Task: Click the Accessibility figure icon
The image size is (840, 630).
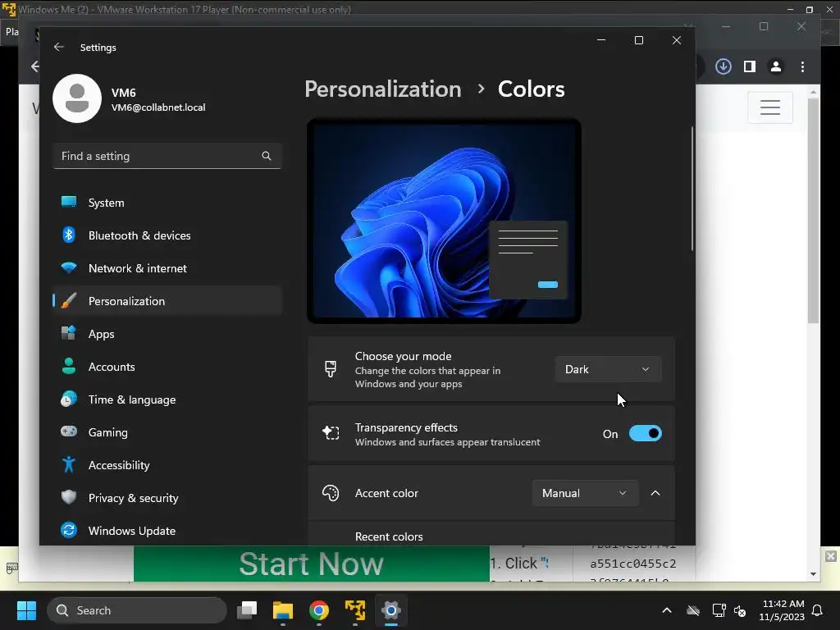Action: point(69,464)
